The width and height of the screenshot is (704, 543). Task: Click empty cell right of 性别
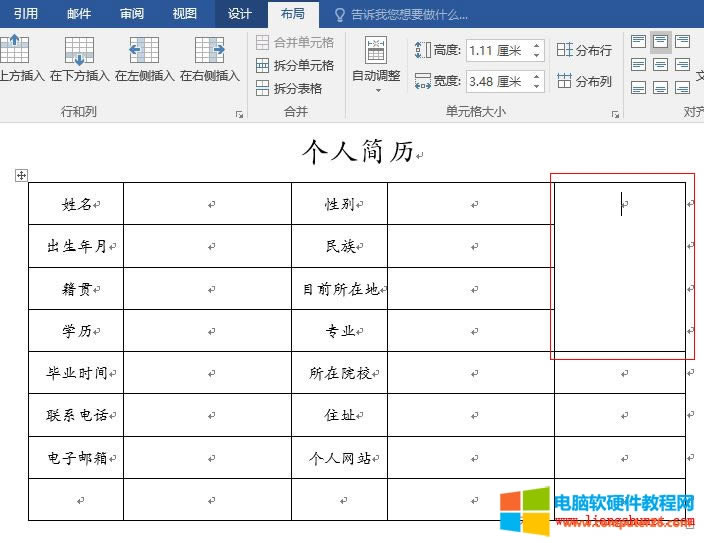471,203
